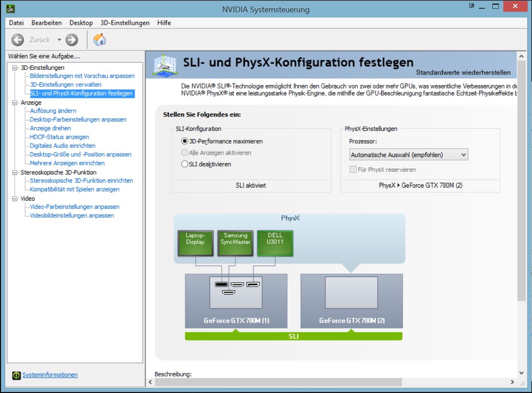Select the Samsung SyncMaster monitor icon
The width and height of the screenshot is (532, 393).
click(x=235, y=243)
